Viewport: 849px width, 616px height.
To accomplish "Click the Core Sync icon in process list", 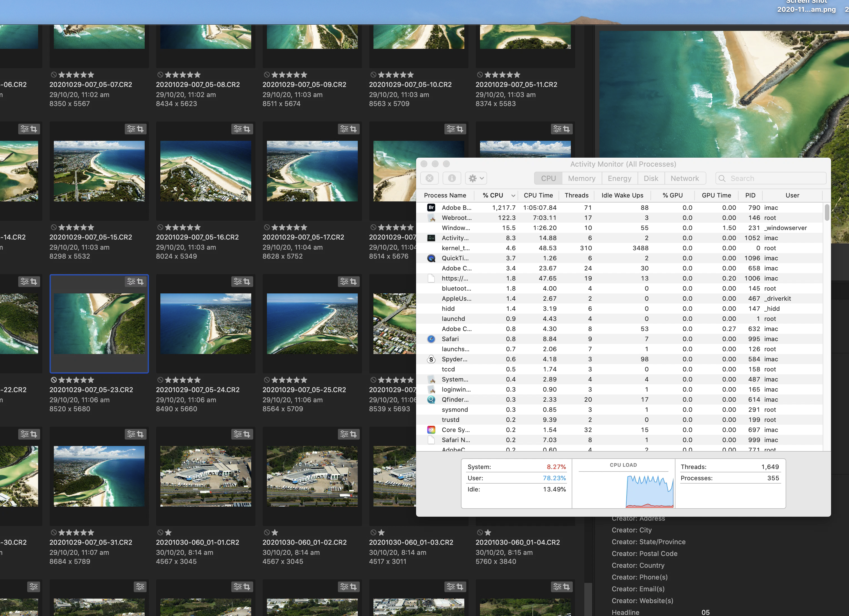I will point(431,430).
